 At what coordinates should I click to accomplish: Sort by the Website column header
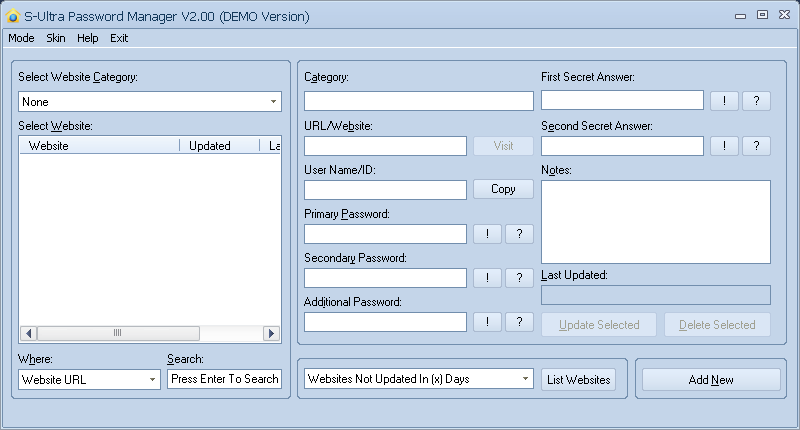tap(99, 145)
